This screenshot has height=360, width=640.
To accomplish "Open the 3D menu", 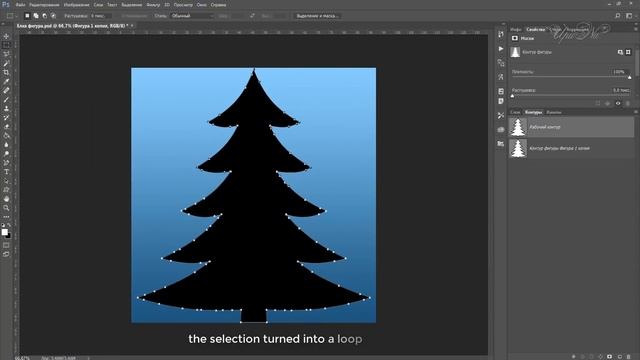I will 167,5.
